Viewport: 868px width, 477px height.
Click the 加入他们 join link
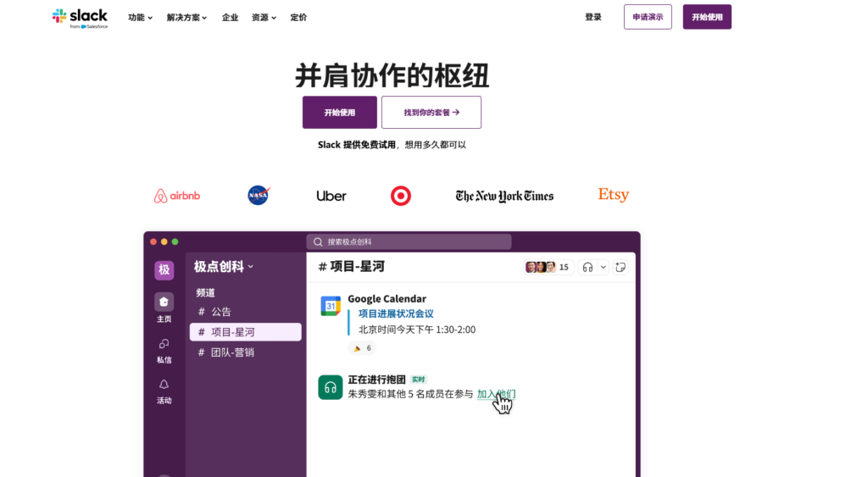(496, 394)
